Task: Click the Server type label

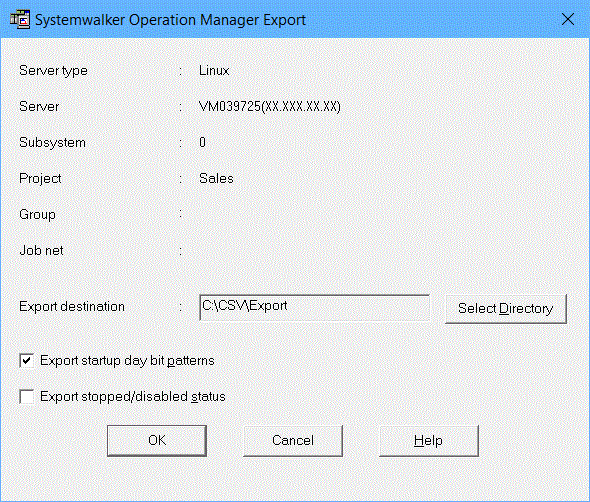Action: click(53, 71)
